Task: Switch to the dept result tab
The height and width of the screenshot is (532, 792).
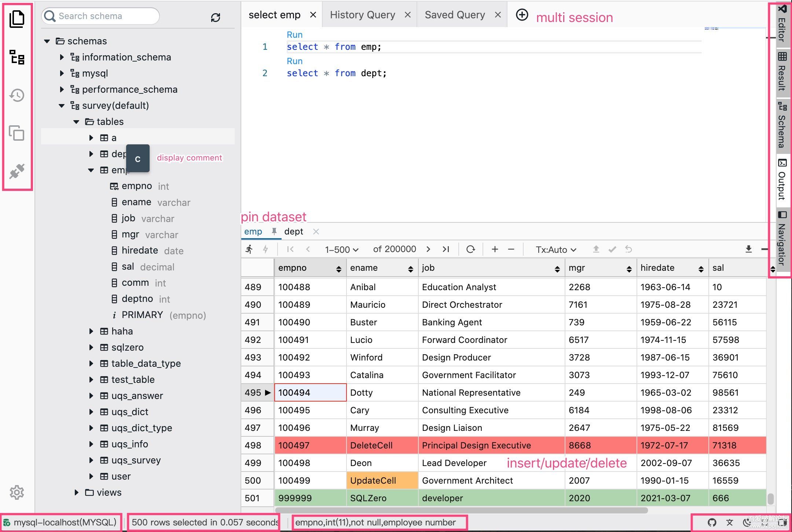Action: point(293,232)
